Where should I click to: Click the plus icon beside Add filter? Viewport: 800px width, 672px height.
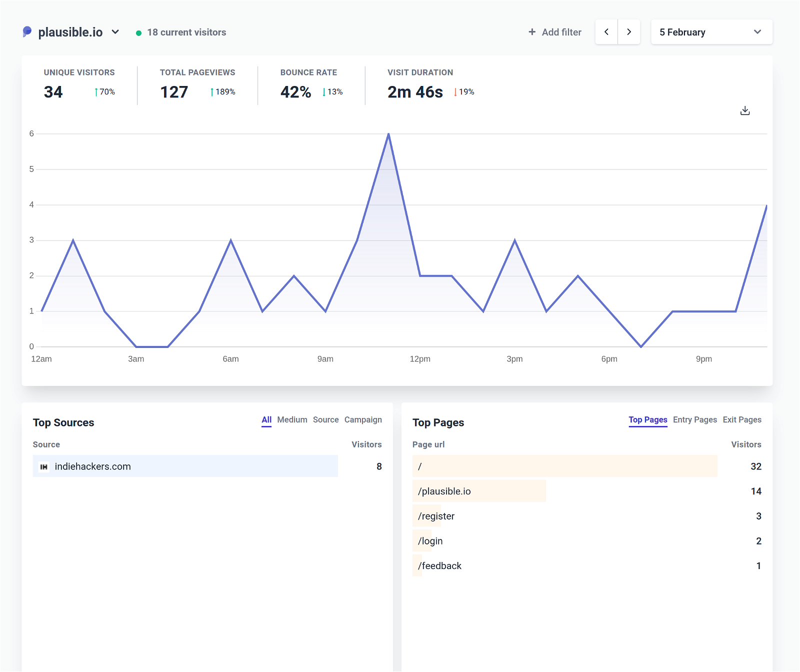tap(531, 32)
